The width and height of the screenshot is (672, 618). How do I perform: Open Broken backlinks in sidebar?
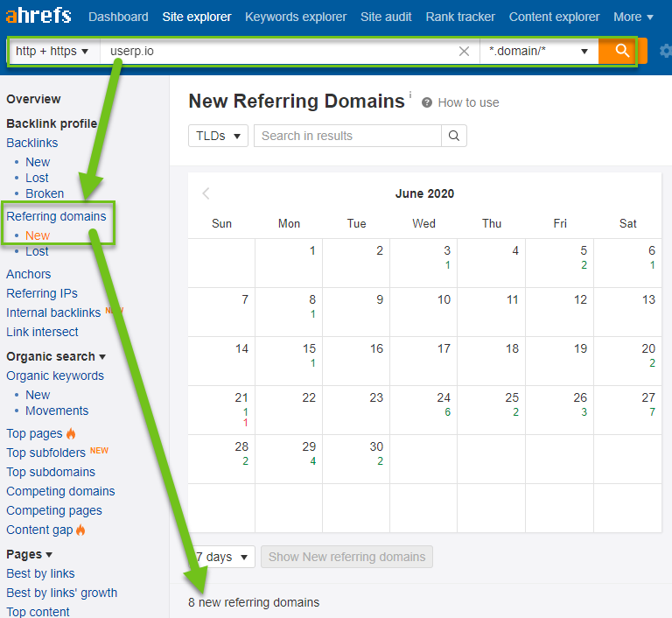tap(44, 193)
